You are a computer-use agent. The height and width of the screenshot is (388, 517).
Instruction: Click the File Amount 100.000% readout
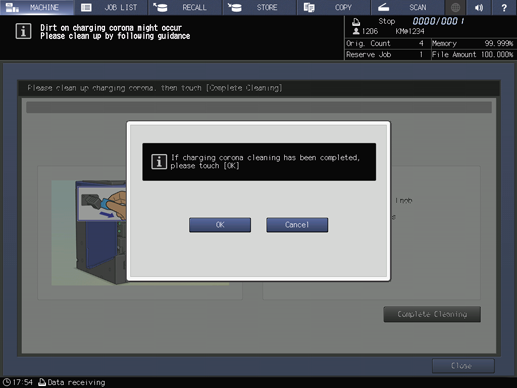coord(473,55)
